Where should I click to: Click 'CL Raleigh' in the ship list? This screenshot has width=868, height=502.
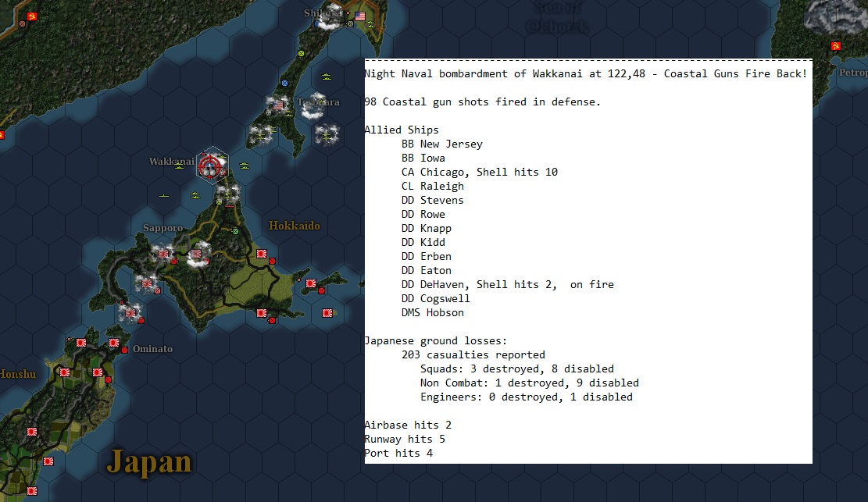[x=433, y=187]
